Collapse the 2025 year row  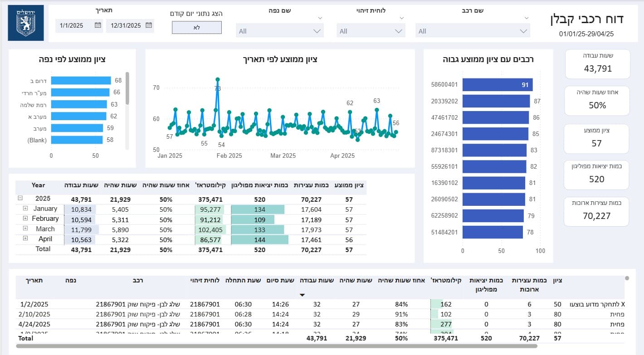pos(20,198)
